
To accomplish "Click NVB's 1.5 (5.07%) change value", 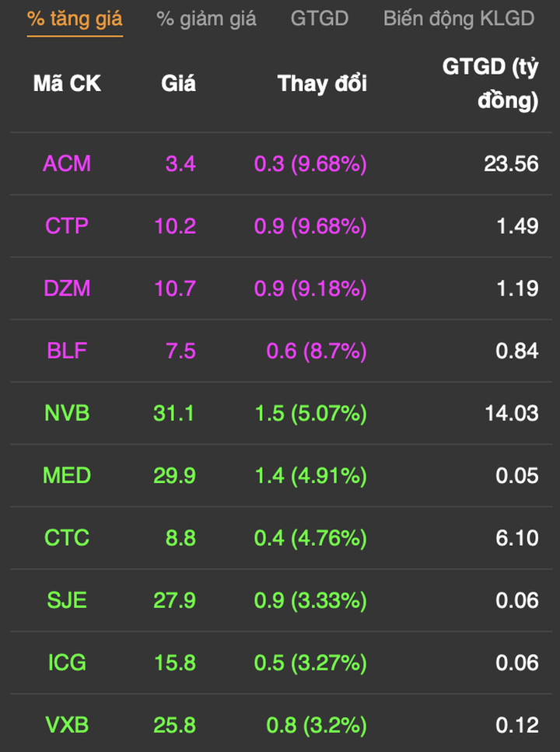I will tap(310, 413).
